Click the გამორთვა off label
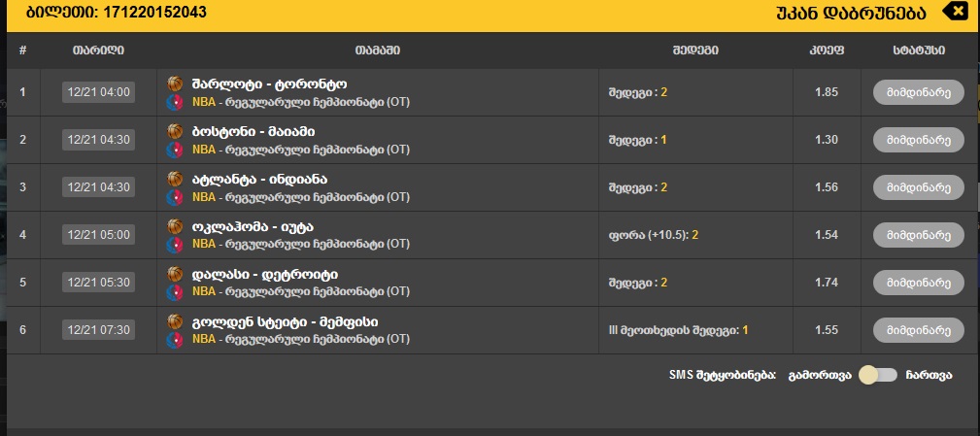Viewport: 980px width, 436px height. (x=820, y=376)
